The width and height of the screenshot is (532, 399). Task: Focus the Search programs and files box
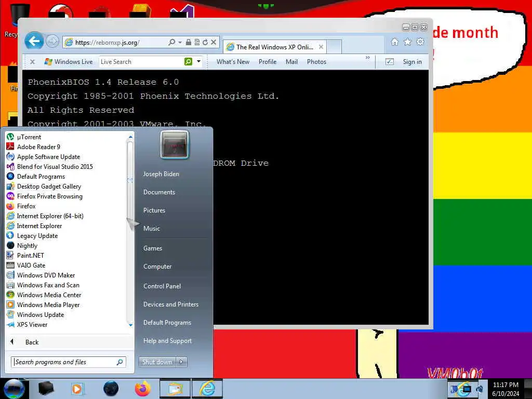[x=69, y=362]
